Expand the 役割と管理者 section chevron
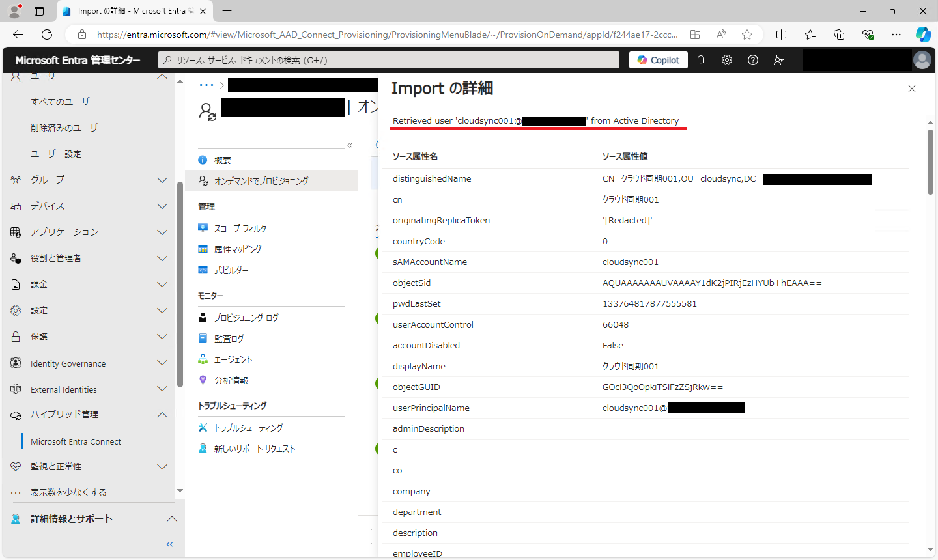This screenshot has height=560, width=938. point(162,259)
